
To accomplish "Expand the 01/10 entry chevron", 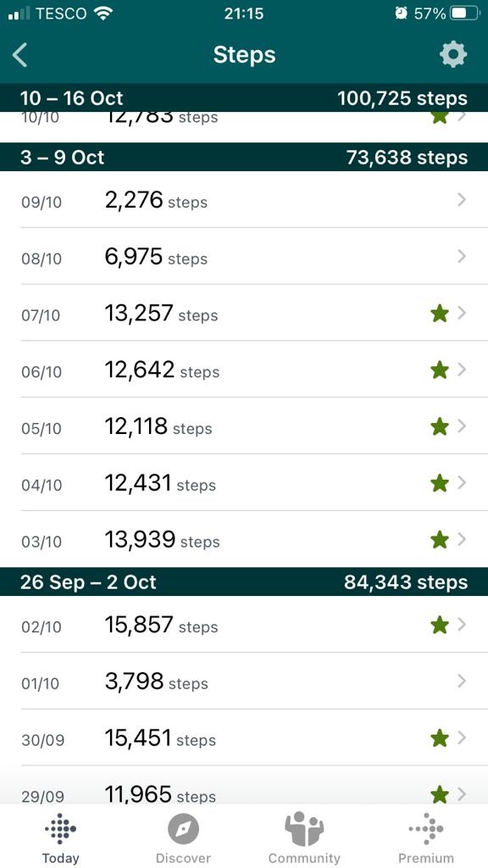I will [x=462, y=682].
